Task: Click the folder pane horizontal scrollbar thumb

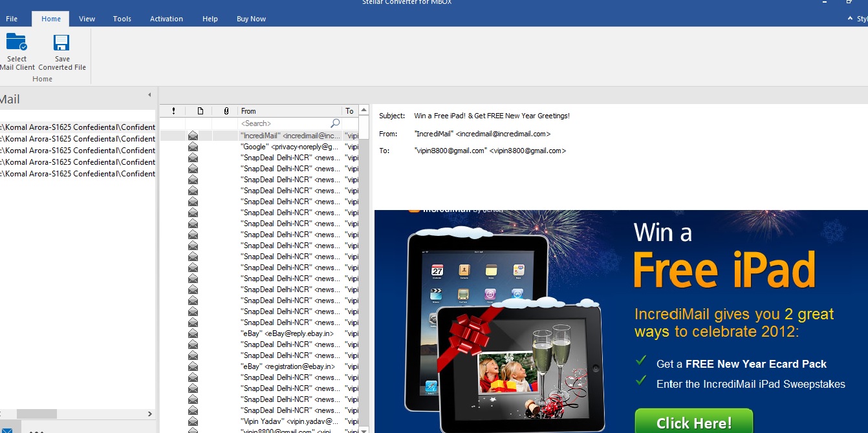Action: coord(37,414)
